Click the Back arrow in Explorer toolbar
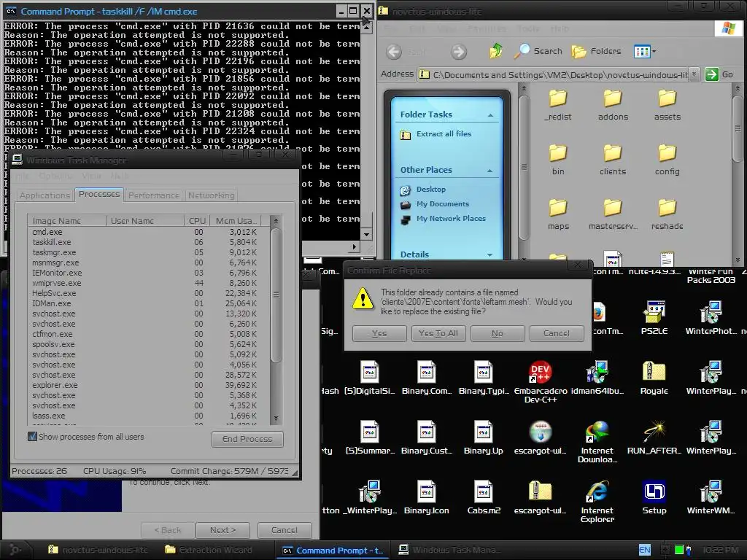Screen dimensions: 747x560 394,52
